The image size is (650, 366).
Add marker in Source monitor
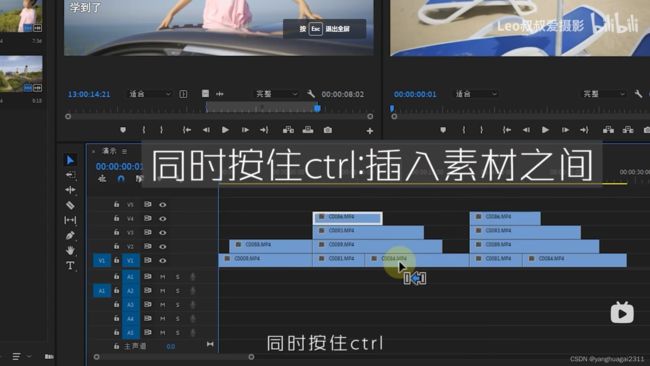pos(123,130)
